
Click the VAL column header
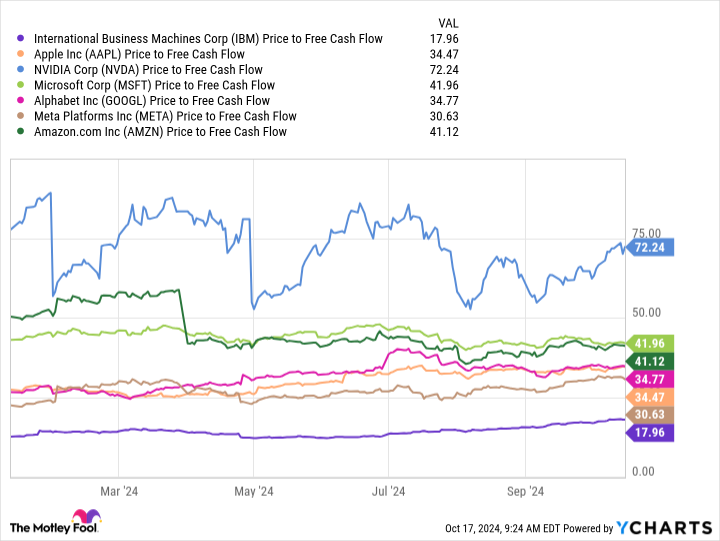451,23
